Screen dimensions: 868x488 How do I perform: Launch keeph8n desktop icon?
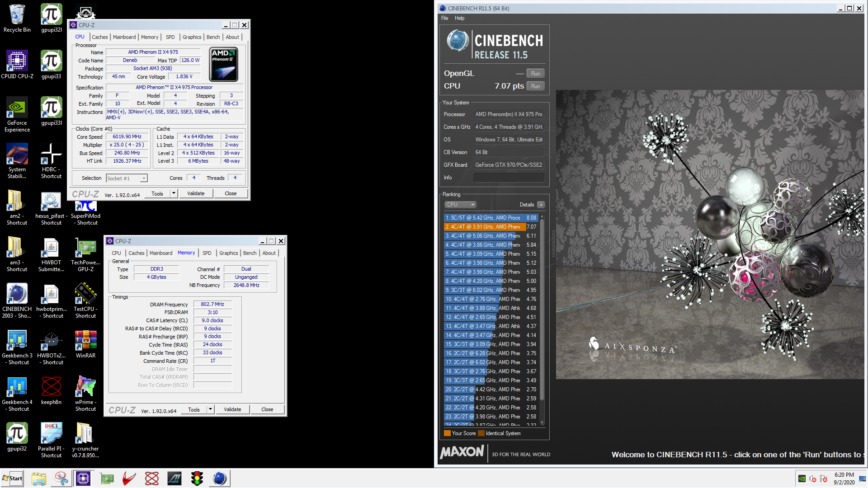51,391
